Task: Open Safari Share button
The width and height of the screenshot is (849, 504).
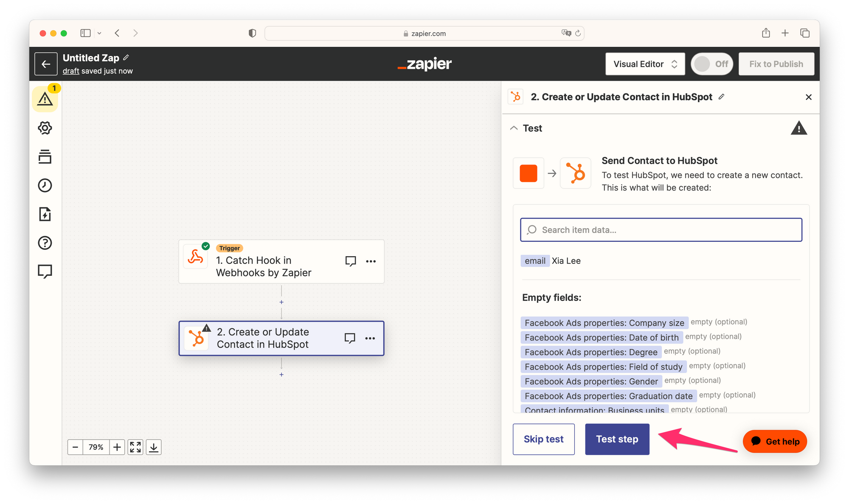Action: point(766,33)
